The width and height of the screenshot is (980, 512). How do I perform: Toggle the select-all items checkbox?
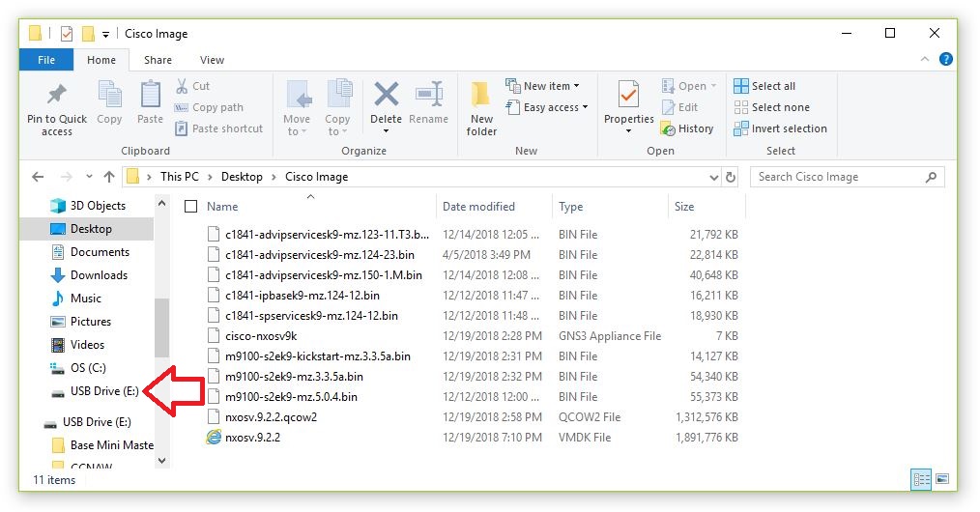[x=191, y=207]
